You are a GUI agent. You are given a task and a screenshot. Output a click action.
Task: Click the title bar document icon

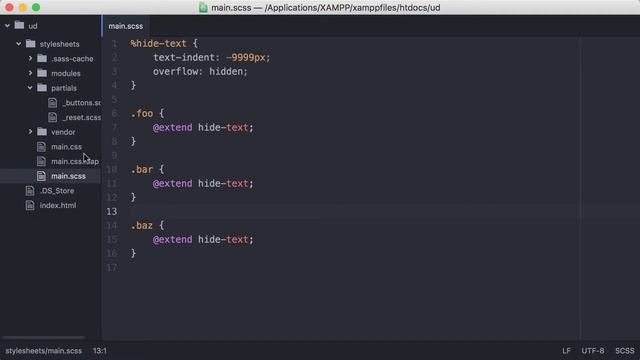[x=203, y=7]
